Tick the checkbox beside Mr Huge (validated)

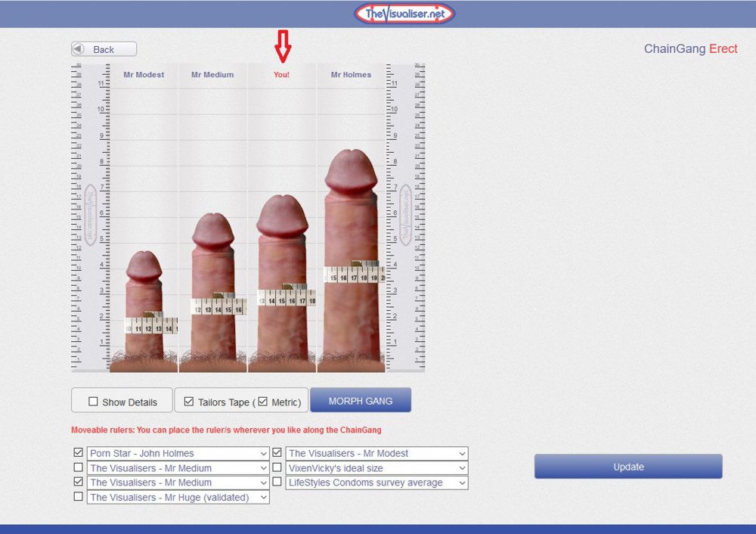coord(79,497)
